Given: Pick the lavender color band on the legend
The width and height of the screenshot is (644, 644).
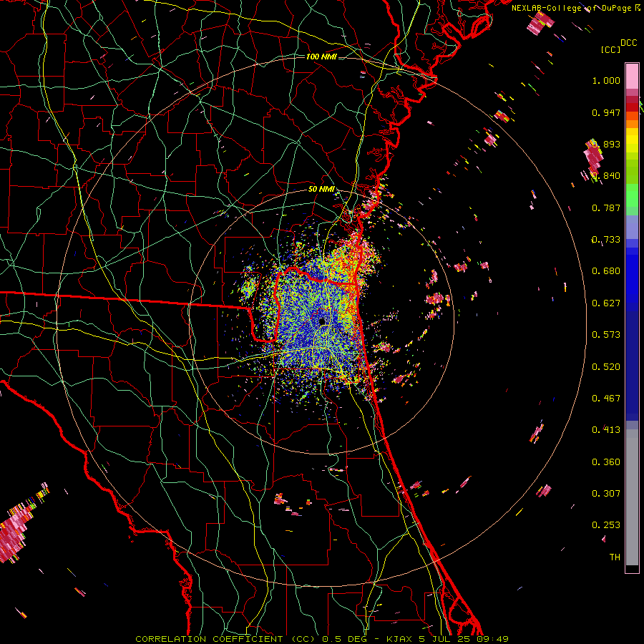Looking at the screenshot, I should [632, 228].
